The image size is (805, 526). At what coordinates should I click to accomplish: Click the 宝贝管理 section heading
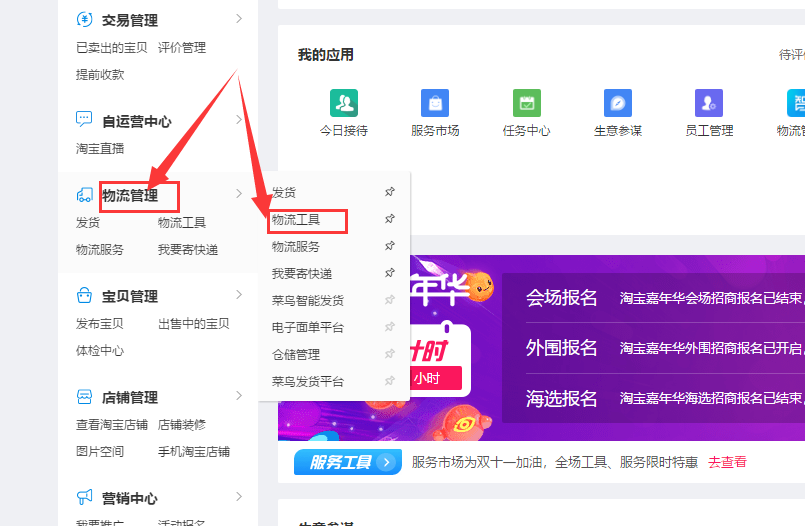(130, 297)
